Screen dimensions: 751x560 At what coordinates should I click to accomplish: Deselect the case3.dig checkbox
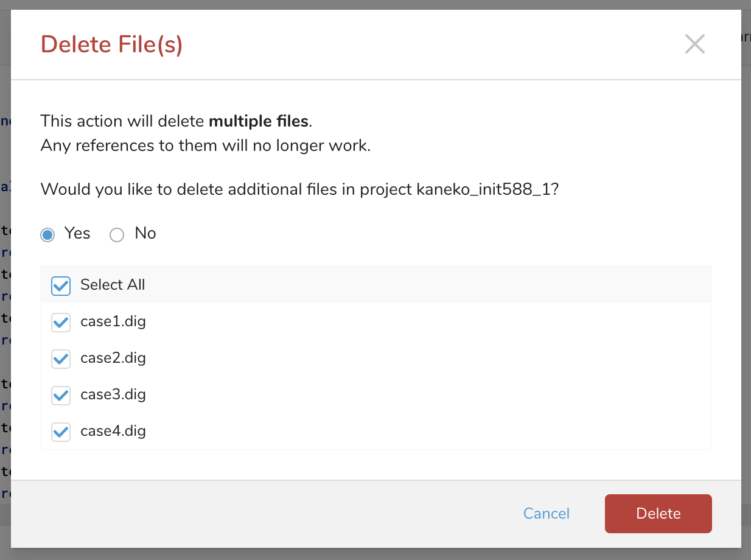point(61,395)
